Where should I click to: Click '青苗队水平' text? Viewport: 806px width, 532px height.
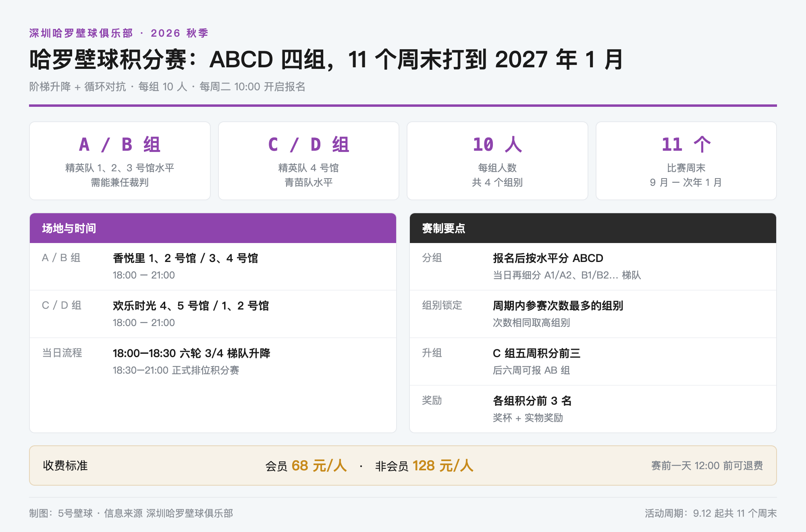click(309, 182)
